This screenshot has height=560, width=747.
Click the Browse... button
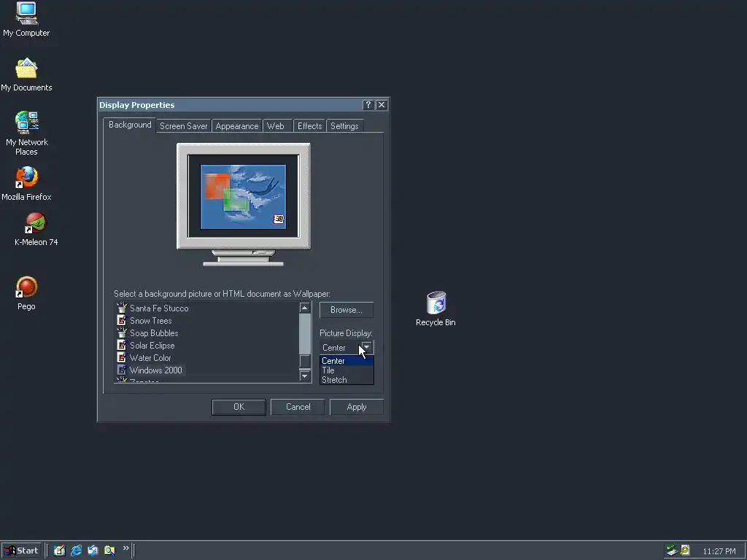click(x=347, y=309)
